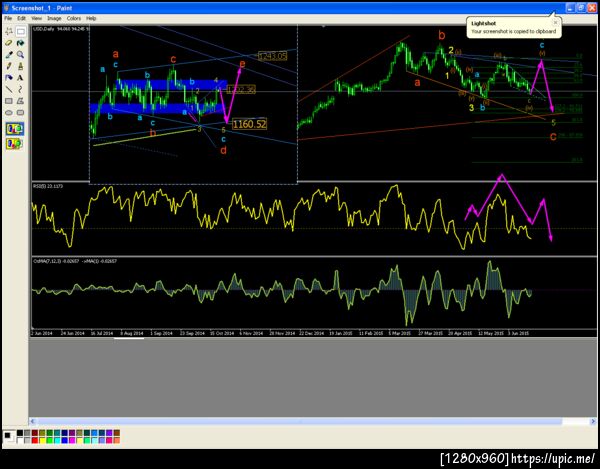Open the Edit menu
The width and height of the screenshot is (600, 469).
tap(21, 18)
